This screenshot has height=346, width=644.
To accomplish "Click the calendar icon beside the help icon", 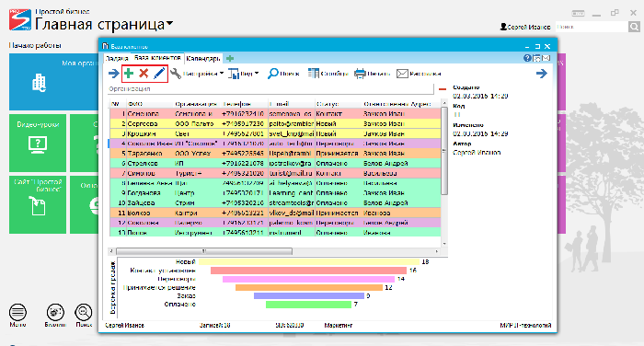I will [536, 58].
